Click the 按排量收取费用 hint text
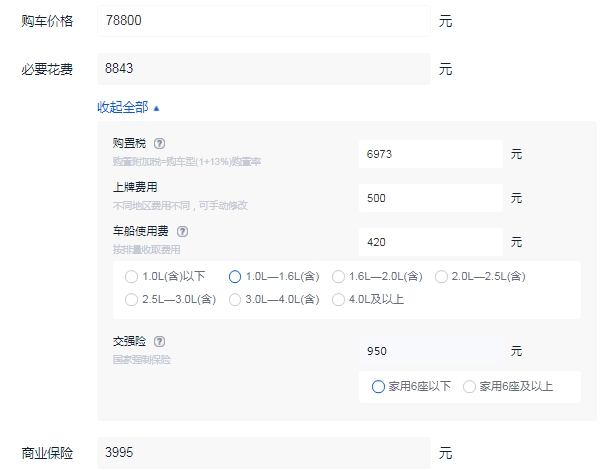 coord(147,250)
